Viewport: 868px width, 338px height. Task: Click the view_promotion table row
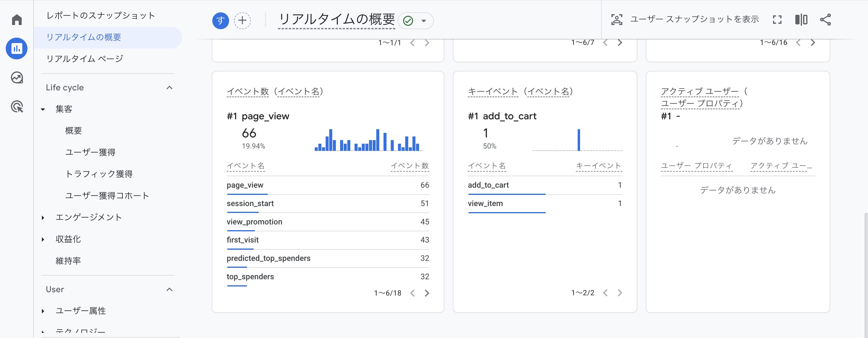point(328,222)
